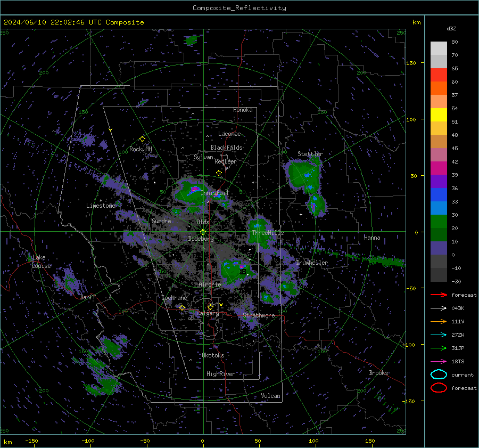
Task: Click the cyan current ellipse in legend
Action: click(x=439, y=374)
